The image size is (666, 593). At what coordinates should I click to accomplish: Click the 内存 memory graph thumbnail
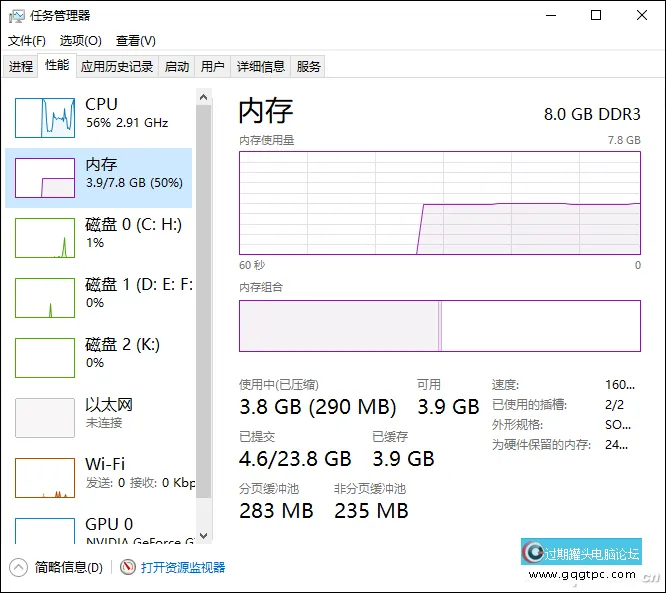[45, 178]
